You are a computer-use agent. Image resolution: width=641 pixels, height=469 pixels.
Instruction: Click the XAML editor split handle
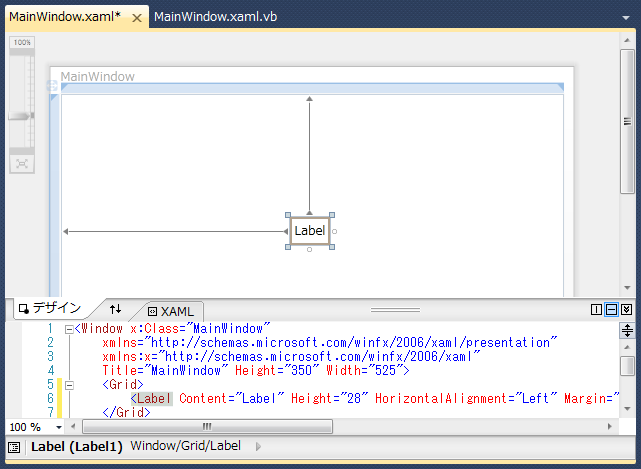627,330
